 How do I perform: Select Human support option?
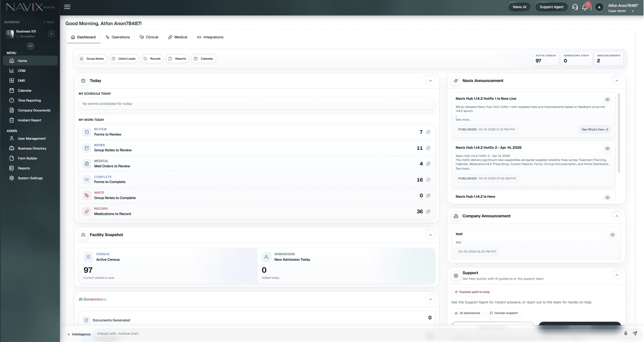(x=504, y=313)
